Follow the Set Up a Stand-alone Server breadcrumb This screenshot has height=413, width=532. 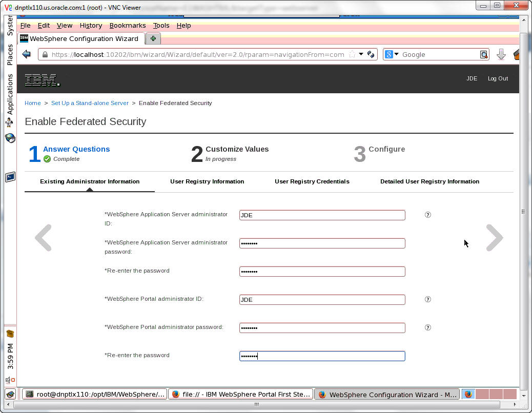90,103
